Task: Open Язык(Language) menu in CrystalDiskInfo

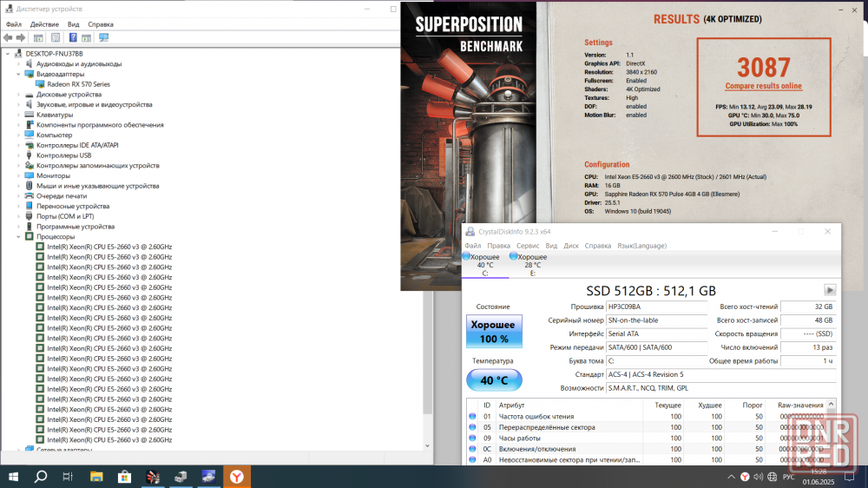Action: (641, 246)
